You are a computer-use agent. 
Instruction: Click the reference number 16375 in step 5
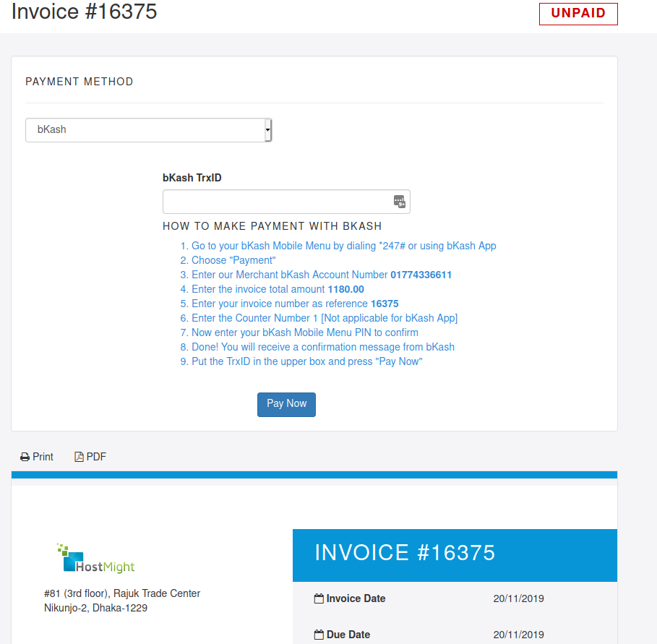click(385, 304)
